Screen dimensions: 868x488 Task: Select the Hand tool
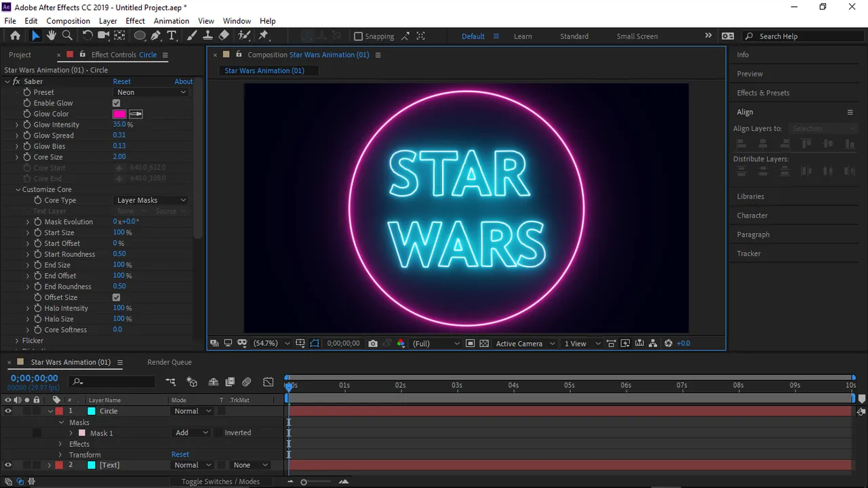click(51, 36)
